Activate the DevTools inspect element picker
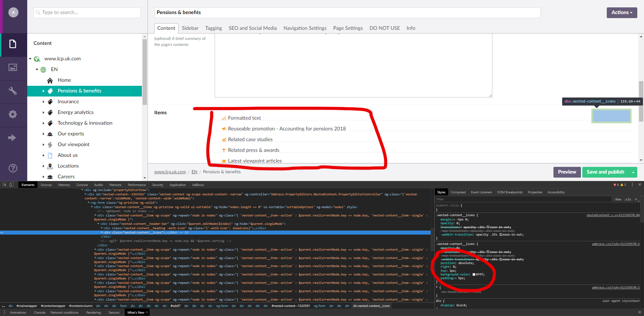The height and width of the screenshot is (316, 644). click(4, 185)
